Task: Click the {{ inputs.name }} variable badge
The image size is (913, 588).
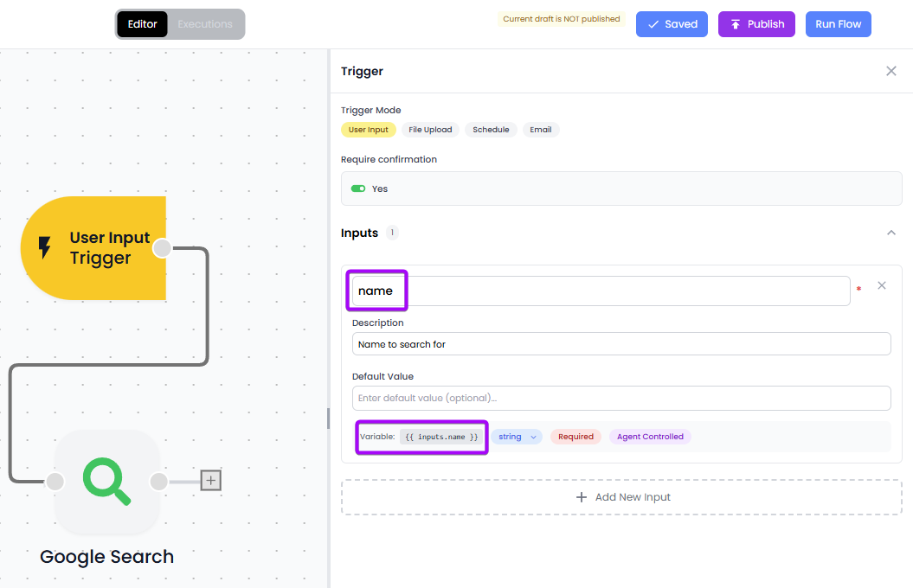Action: (x=442, y=437)
